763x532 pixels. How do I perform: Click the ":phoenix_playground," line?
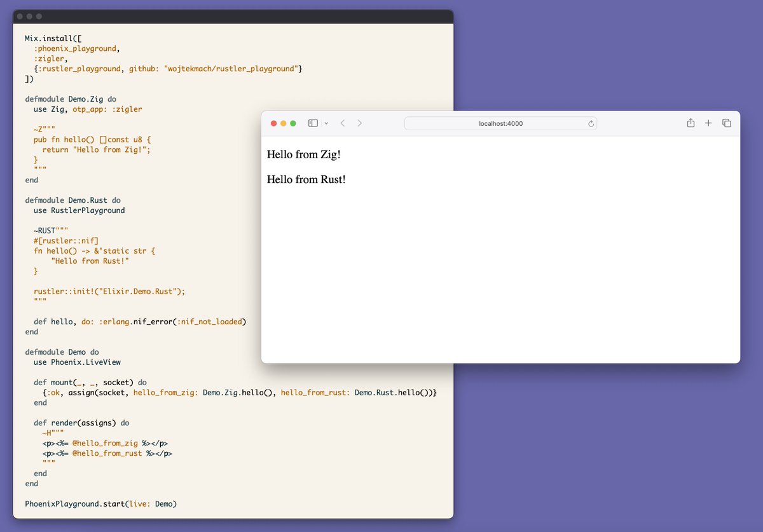coord(77,48)
